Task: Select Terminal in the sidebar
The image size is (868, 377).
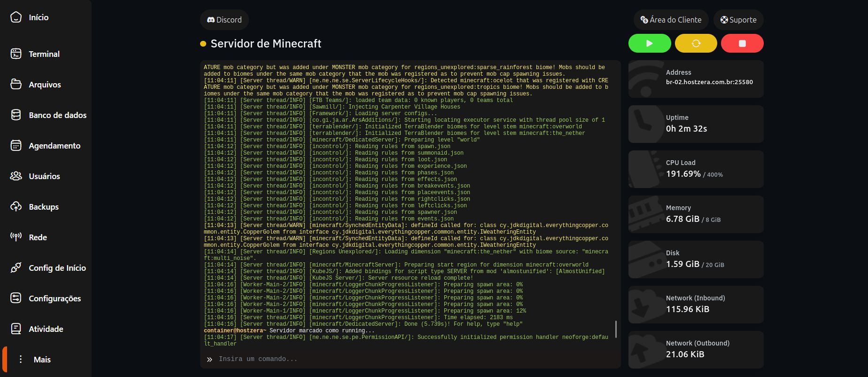Action: click(x=44, y=54)
